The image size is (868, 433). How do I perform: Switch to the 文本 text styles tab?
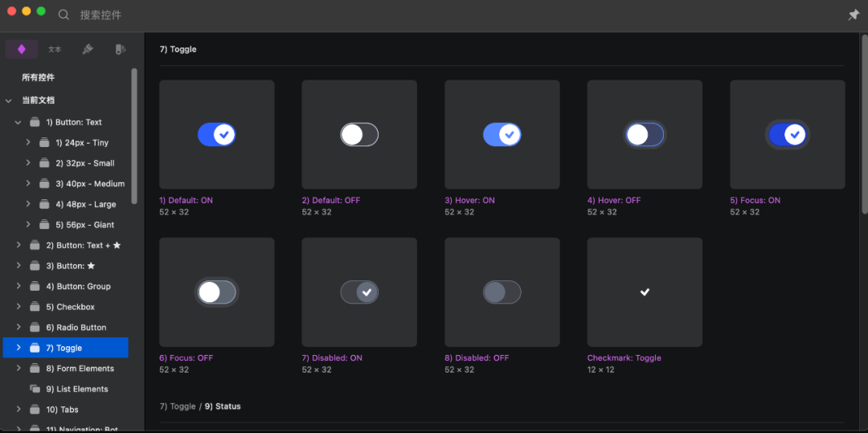[x=55, y=49]
